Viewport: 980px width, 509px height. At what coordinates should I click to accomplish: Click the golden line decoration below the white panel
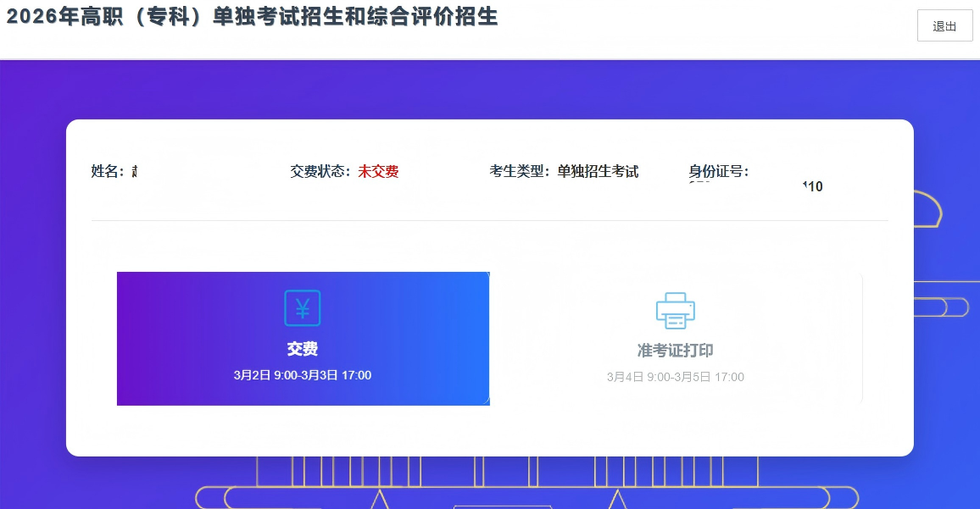click(526, 497)
